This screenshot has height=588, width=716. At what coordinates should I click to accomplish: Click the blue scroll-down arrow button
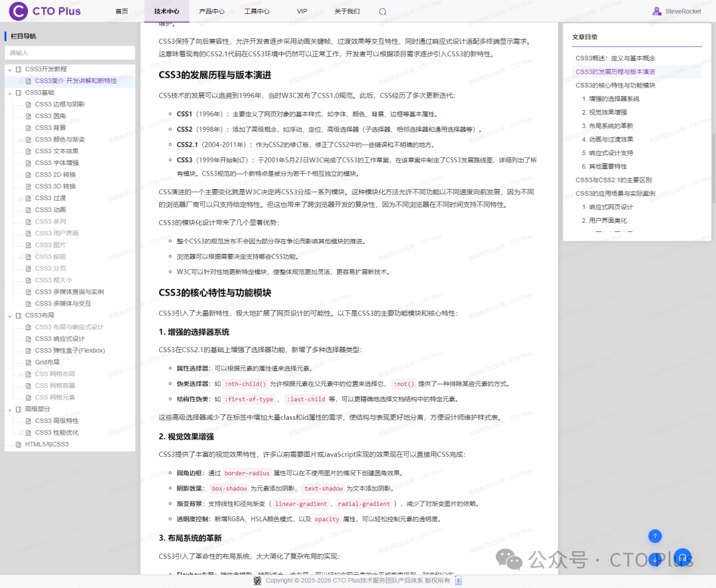[x=655, y=559]
